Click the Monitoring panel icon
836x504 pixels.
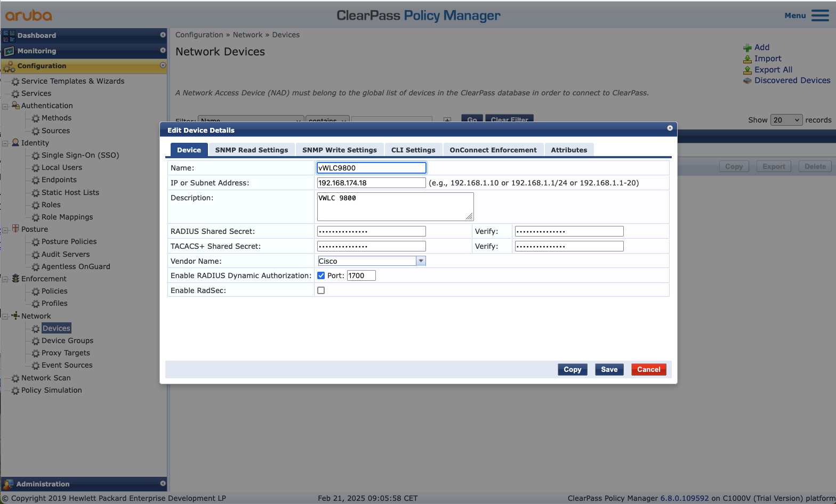pos(9,51)
